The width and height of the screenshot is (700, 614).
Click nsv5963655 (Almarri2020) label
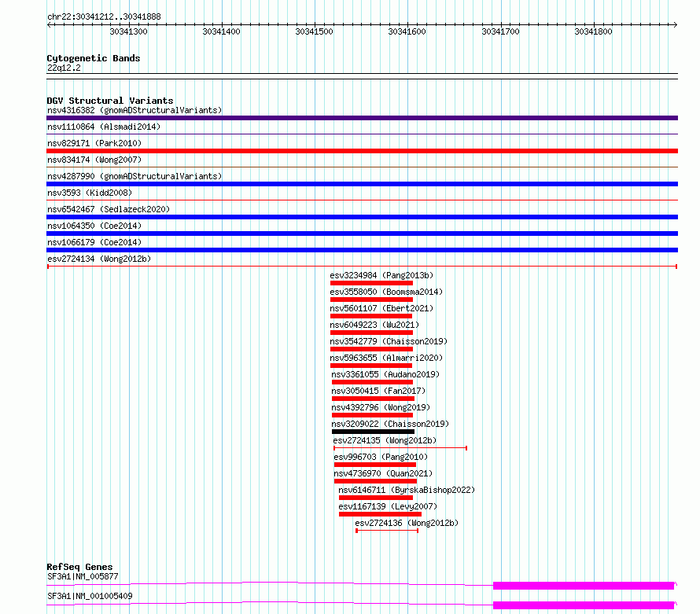(386, 358)
